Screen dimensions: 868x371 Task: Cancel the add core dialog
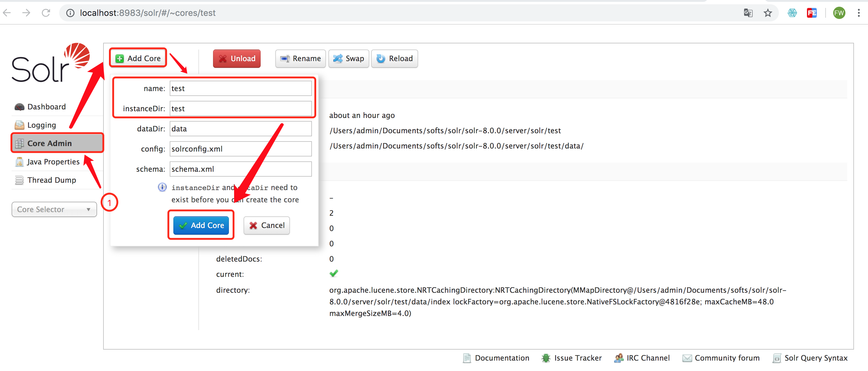point(266,225)
